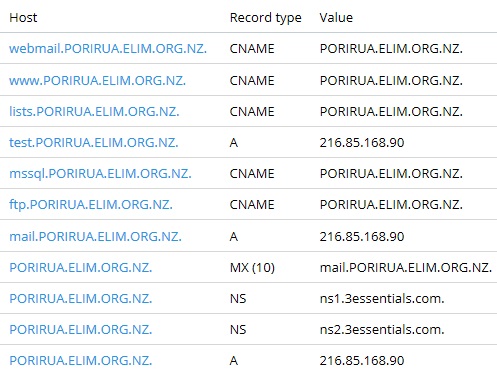497x372 pixels.
Task: Select the ns2.3essentials.com. value cell
Action: click(x=382, y=330)
